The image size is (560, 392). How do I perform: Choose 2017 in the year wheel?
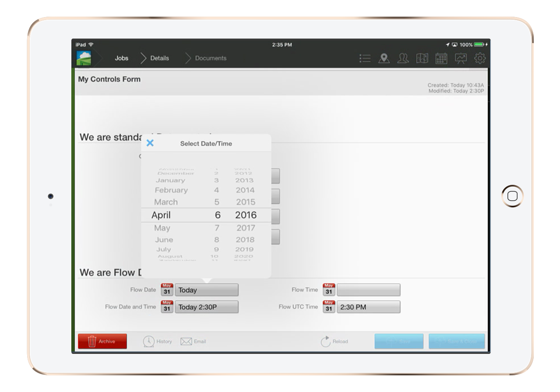(246, 228)
